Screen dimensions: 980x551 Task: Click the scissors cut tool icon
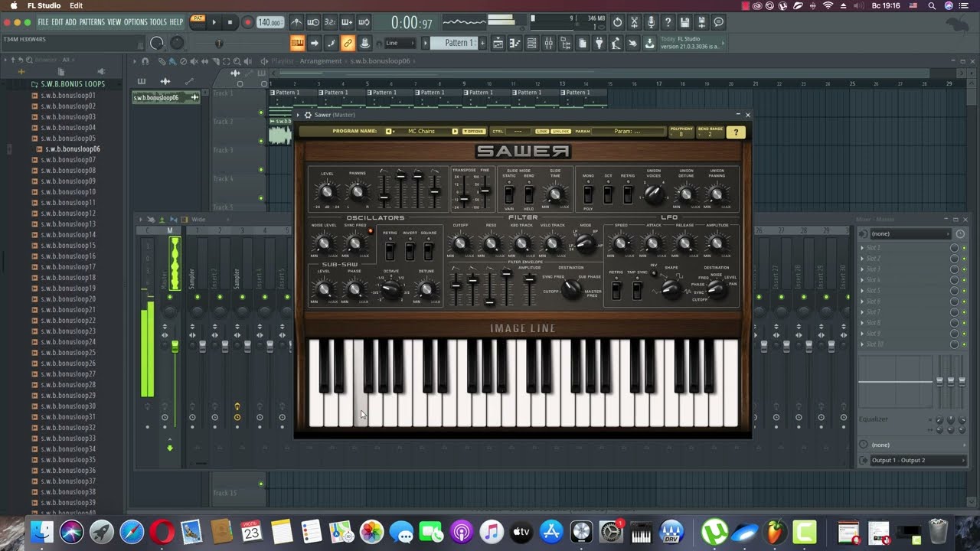point(634,22)
